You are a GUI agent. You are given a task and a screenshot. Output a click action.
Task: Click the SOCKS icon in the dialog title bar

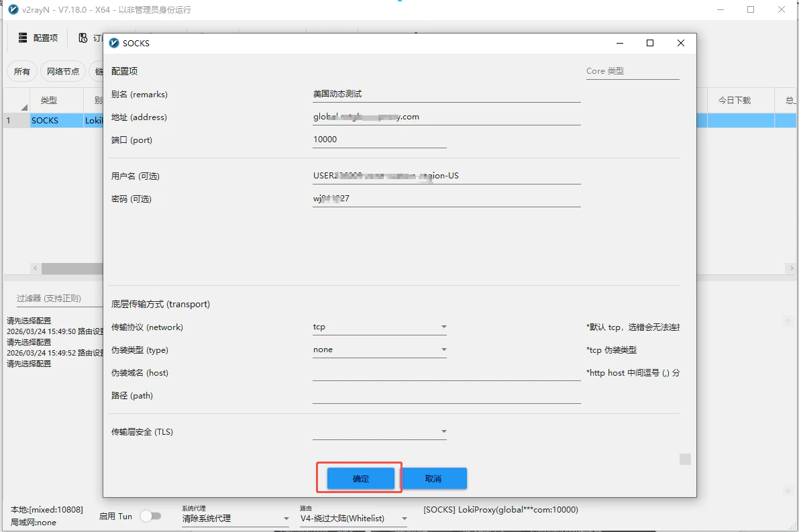coord(115,42)
